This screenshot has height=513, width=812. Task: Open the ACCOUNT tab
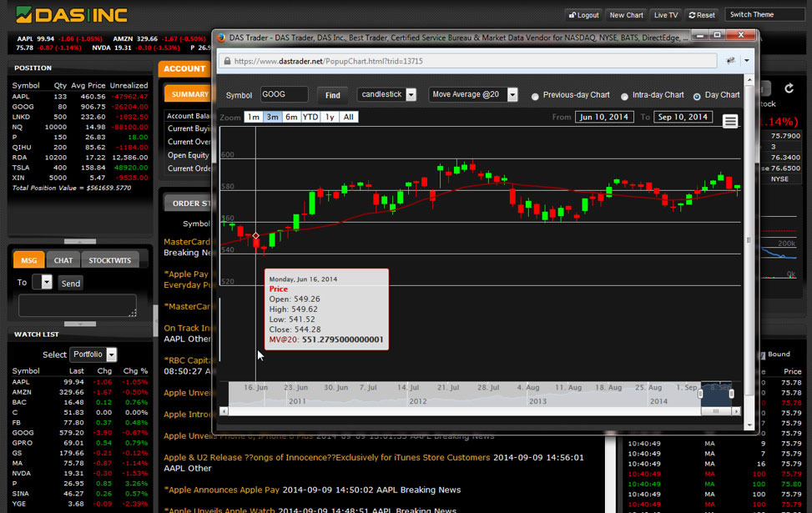[x=184, y=69]
